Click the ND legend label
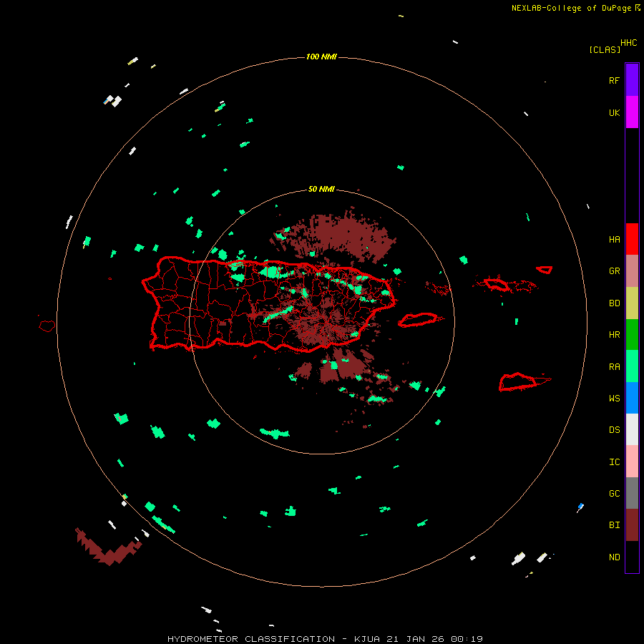The image size is (644, 644). tap(615, 557)
